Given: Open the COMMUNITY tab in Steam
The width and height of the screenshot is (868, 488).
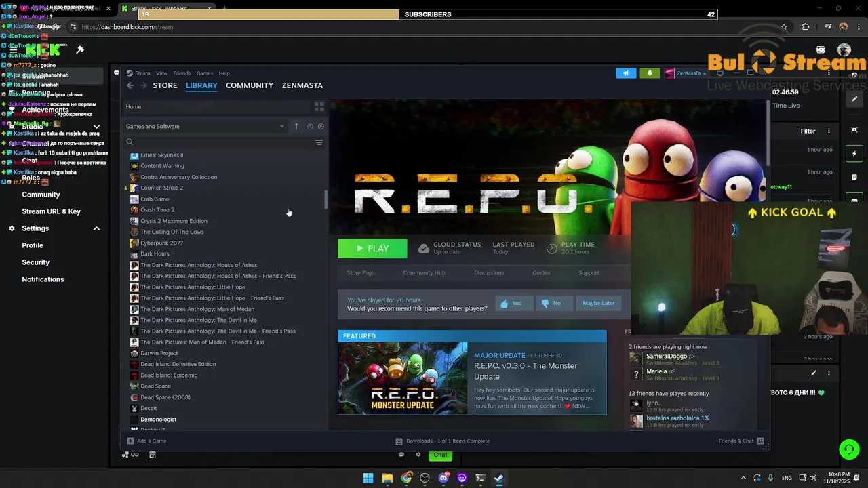Looking at the screenshot, I should click(x=250, y=85).
